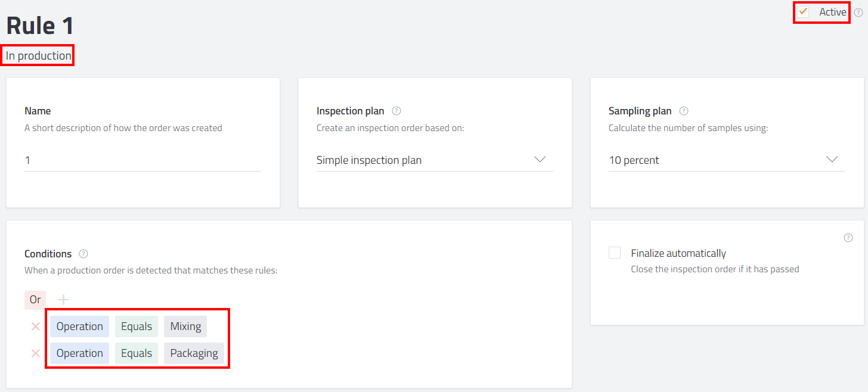Screen dimensions: 868x392
Task: Click the Packaging value tag
Action: [194, 353]
